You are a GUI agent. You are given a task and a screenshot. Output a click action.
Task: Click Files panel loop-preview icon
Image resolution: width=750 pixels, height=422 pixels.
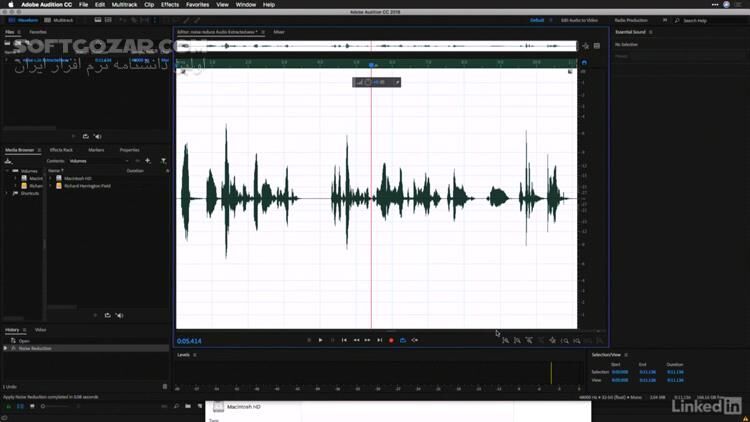[86, 136]
